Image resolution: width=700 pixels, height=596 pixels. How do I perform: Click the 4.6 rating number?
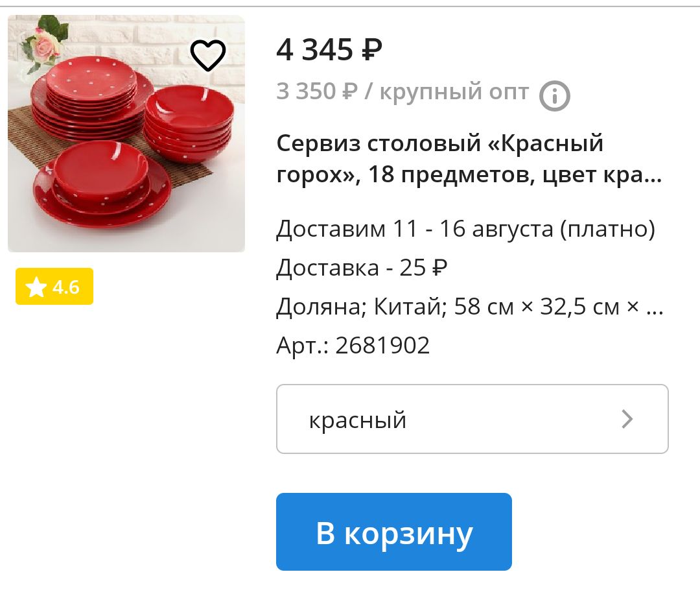[x=65, y=287]
